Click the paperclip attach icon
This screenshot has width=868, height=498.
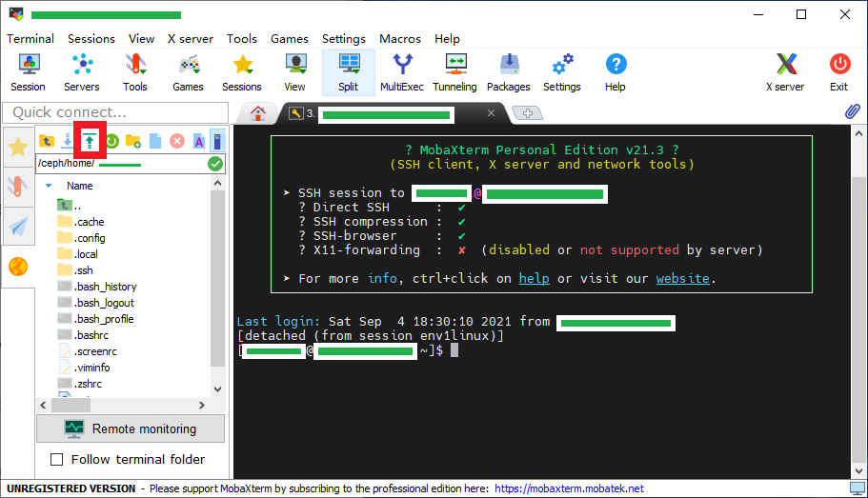[x=853, y=111]
